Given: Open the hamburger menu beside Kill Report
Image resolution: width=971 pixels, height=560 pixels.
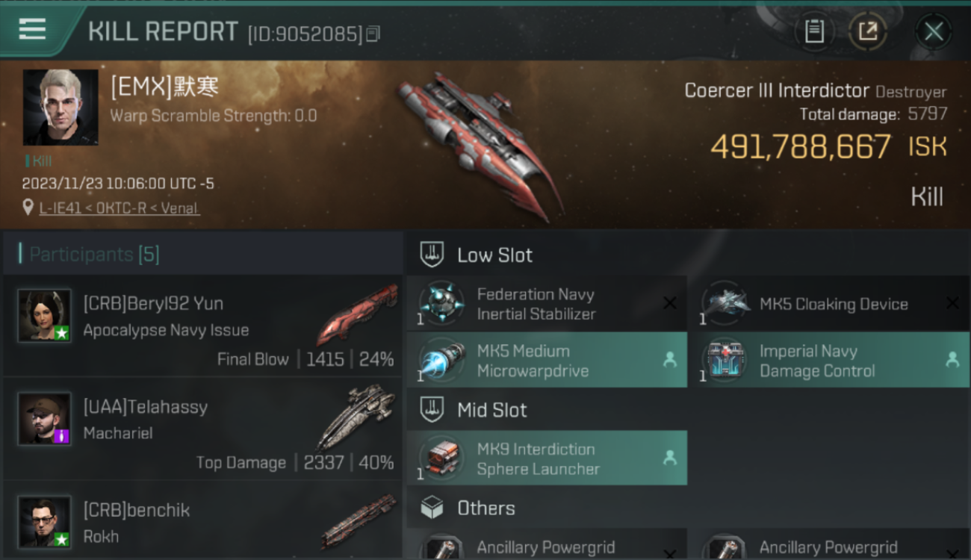Looking at the screenshot, I should click(32, 29).
